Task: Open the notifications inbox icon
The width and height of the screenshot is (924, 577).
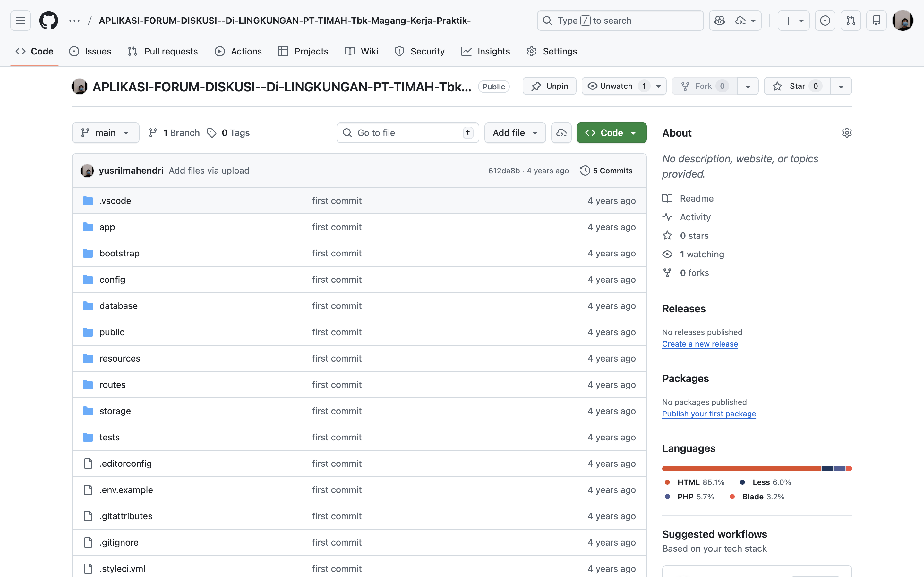Action: [x=876, y=21]
